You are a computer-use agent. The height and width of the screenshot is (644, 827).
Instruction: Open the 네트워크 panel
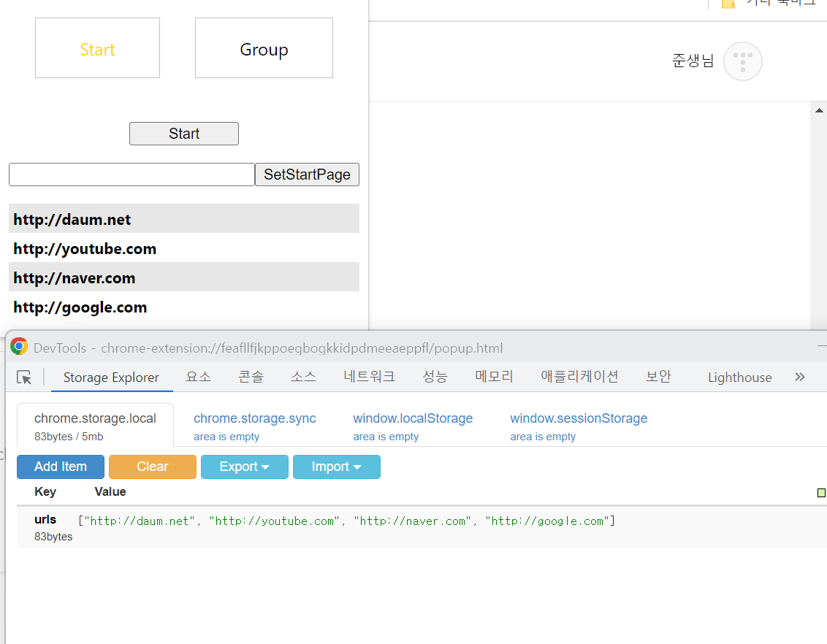pos(369,377)
